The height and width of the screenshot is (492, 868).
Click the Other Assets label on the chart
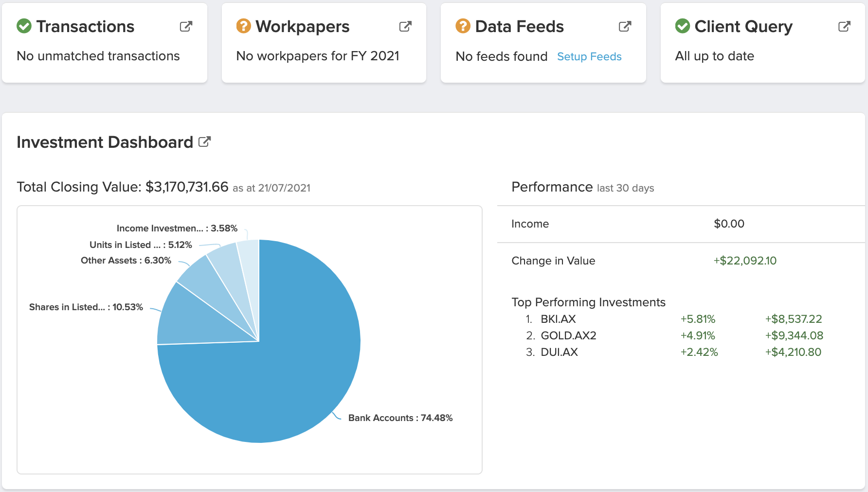tap(126, 260)
